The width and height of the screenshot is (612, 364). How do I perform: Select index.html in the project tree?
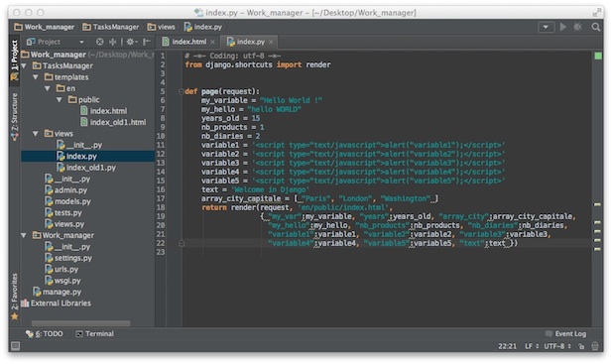tap(104, 111)
